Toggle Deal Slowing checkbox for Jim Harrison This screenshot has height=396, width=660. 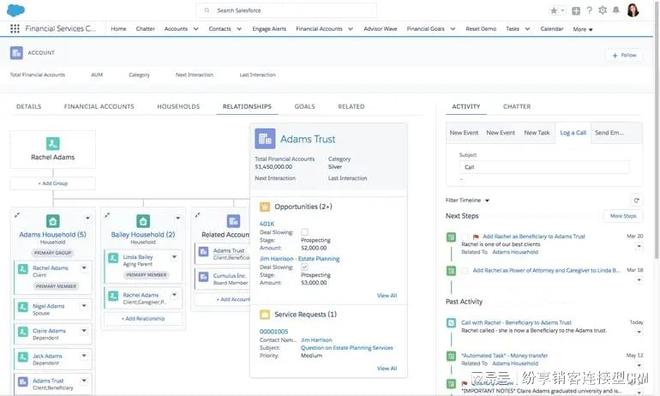tap(305, 267)
